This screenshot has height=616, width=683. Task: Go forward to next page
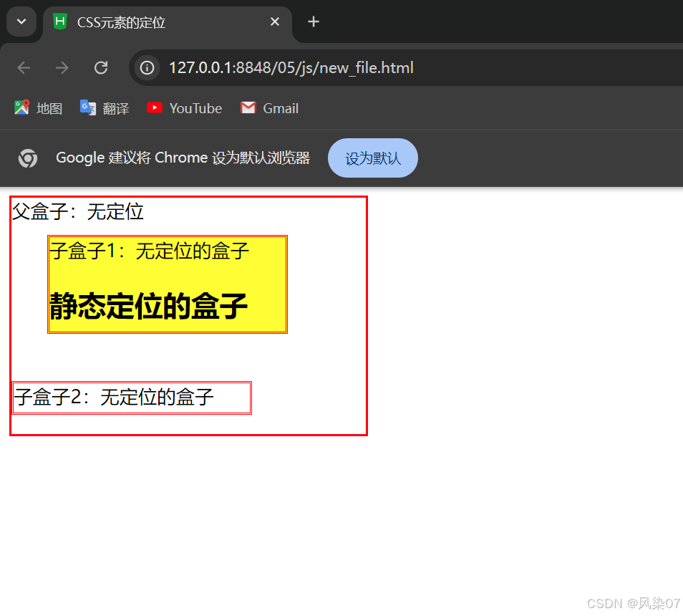pyautogui.click(x=62, y=67)
